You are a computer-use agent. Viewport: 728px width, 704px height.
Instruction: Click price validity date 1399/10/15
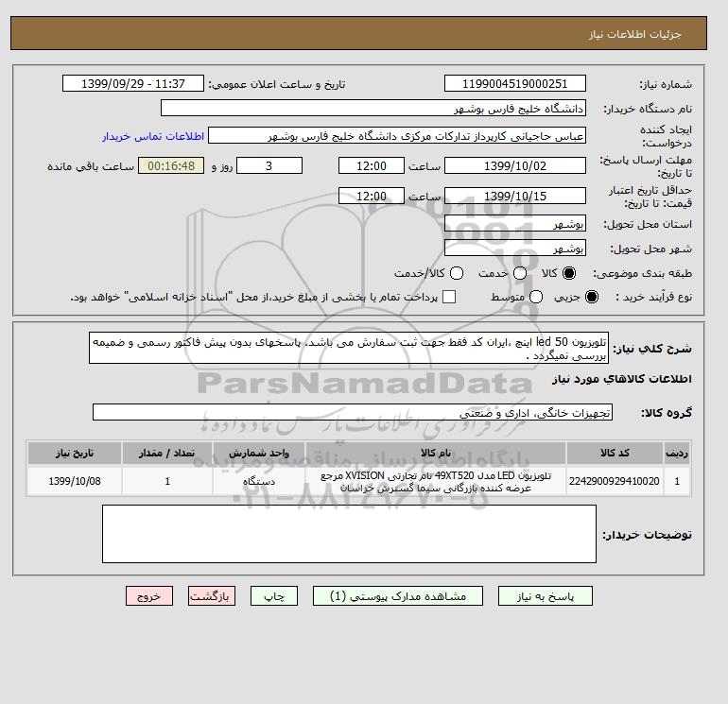(515, 196)
